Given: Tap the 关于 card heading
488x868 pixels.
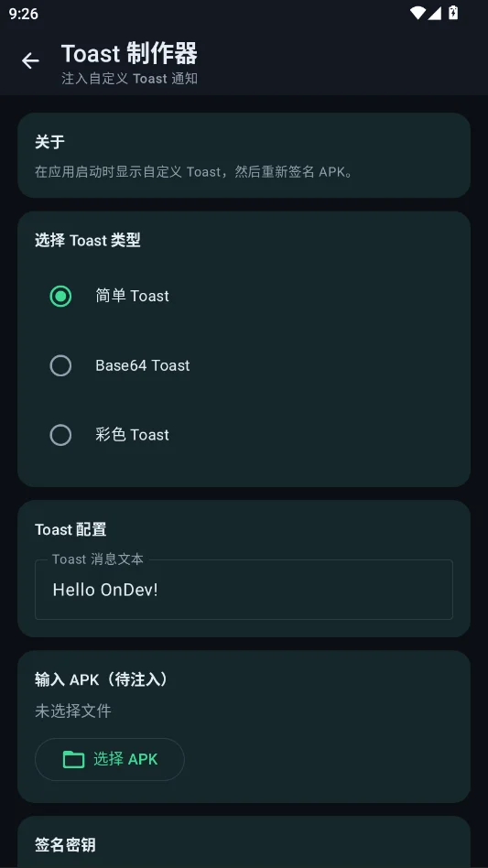Looking at the screenshot, I should click(49, 143).
